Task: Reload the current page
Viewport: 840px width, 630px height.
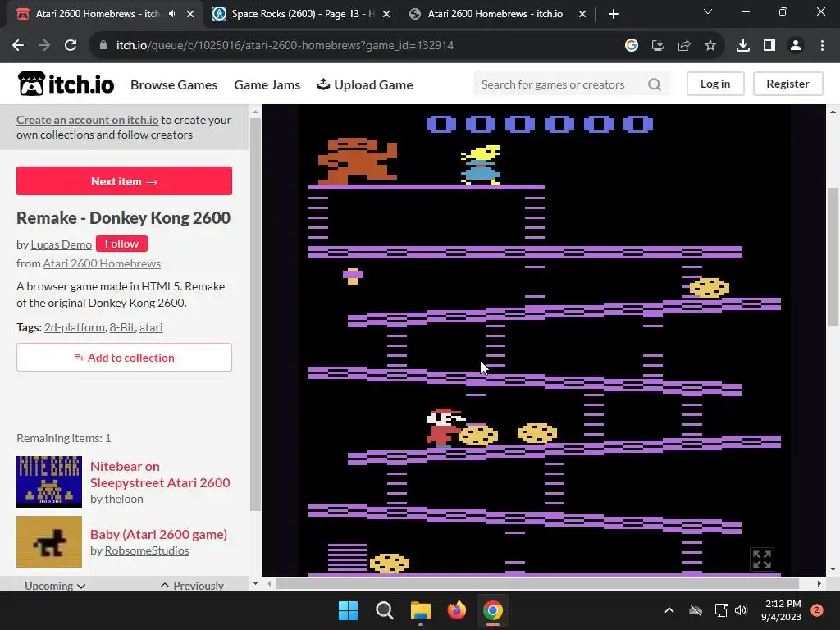Action: click(x=71, y=46)
